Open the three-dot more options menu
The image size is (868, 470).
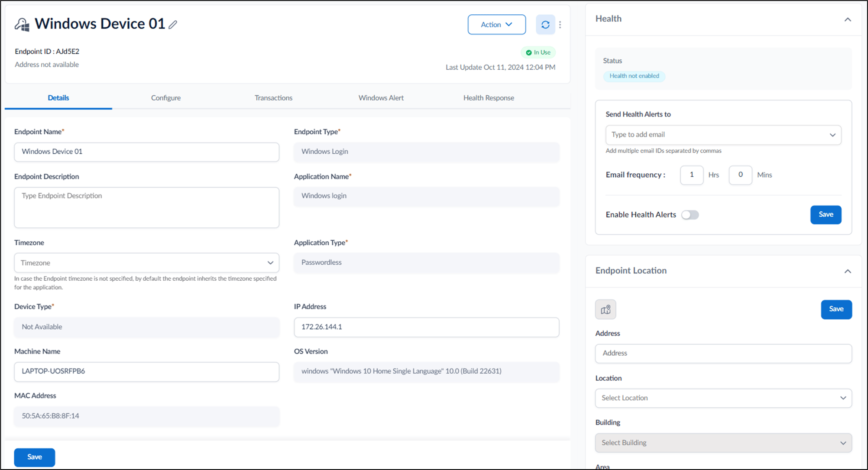(x=560, y=25)
